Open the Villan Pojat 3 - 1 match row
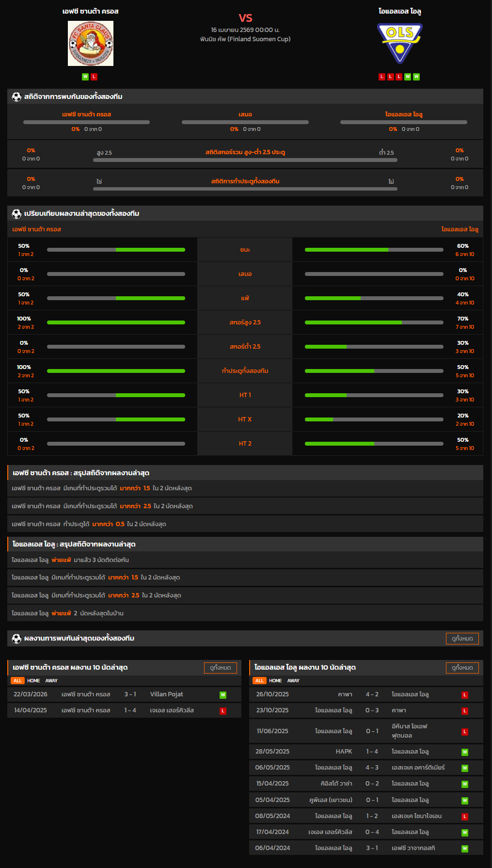492x868 pixels. 124,694
